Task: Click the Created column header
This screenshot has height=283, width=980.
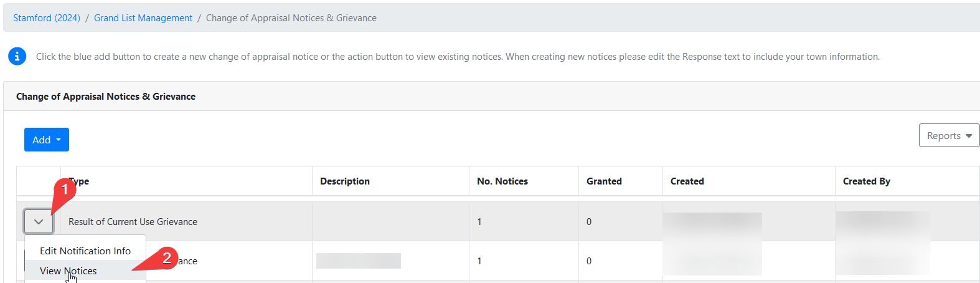Action: 687,181
